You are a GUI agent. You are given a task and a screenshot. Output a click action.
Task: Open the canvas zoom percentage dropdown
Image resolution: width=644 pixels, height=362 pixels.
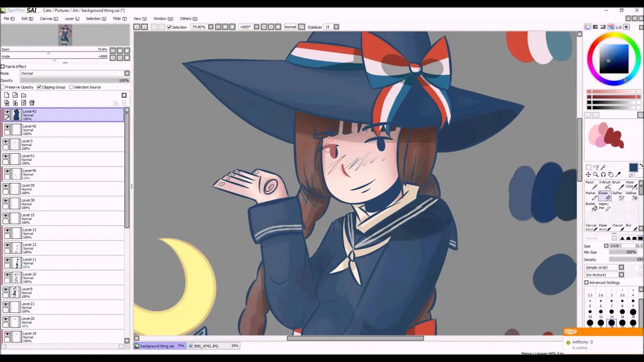pos(211,27)
